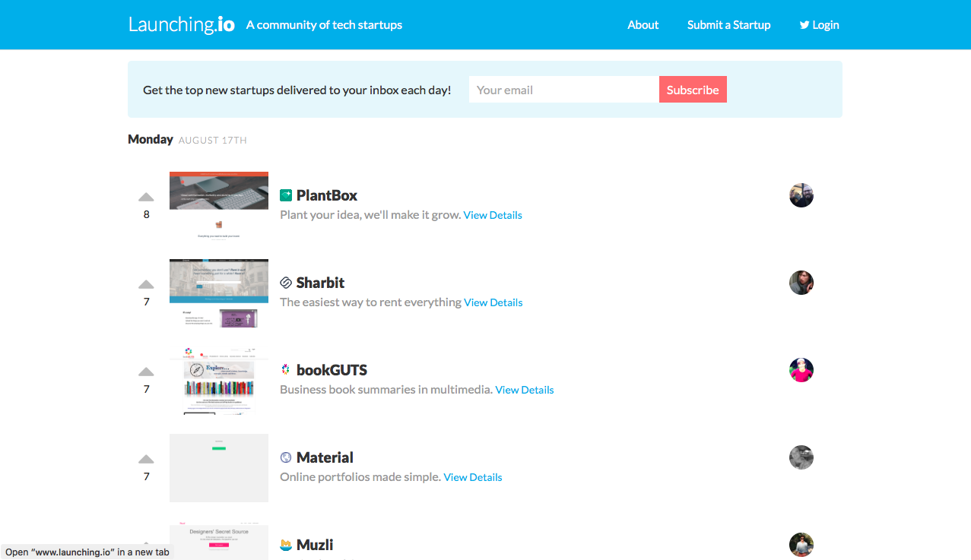The image size is (971, 560).
Task: Click the PlantBox startup icon
Action: coord(287,195)
